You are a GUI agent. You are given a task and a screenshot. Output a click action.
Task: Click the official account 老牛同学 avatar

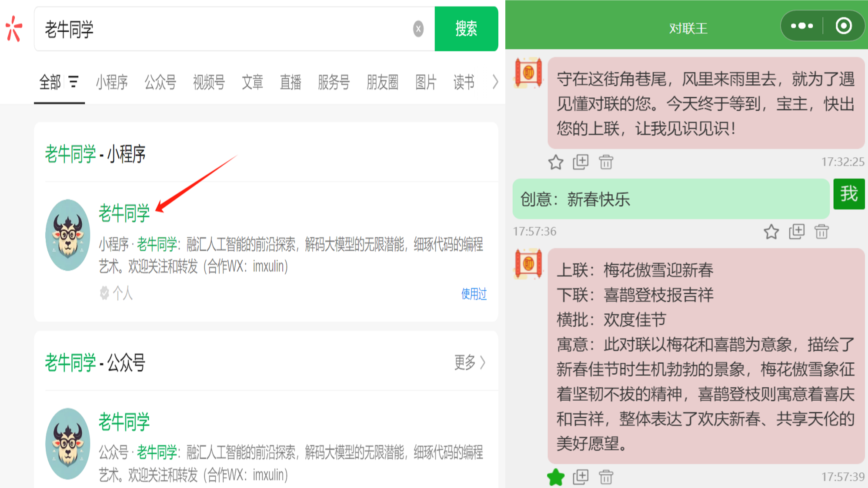[68, 444]
